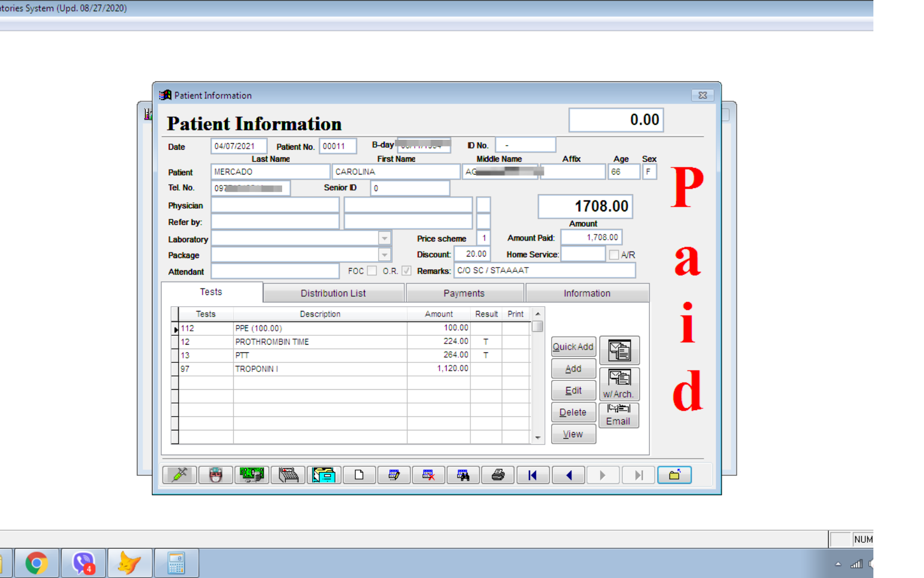Open Viber from the taskbar
Image resolution: width=924 pixels, height=578 pixels.
[x=83, y=563]
